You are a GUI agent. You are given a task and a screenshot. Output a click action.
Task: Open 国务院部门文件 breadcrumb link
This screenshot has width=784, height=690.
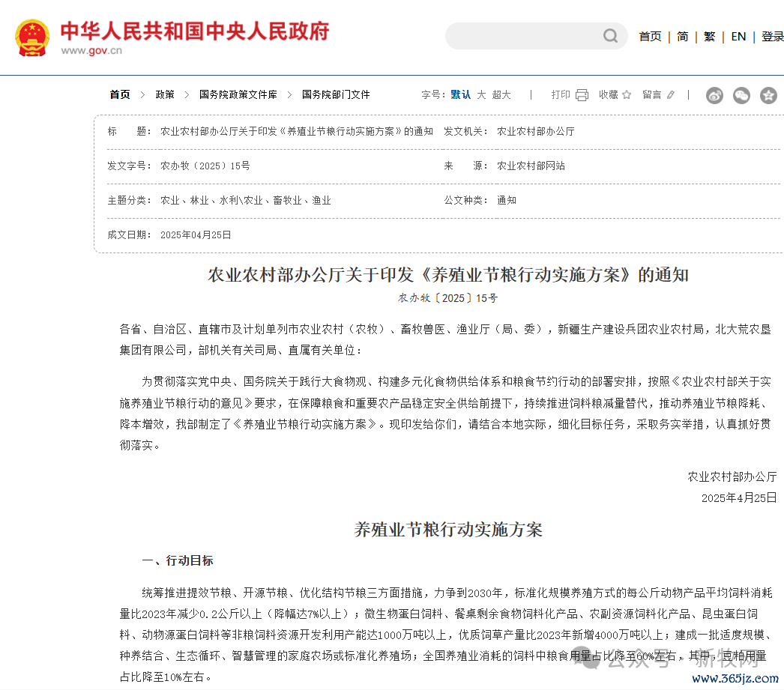[336, 94]
